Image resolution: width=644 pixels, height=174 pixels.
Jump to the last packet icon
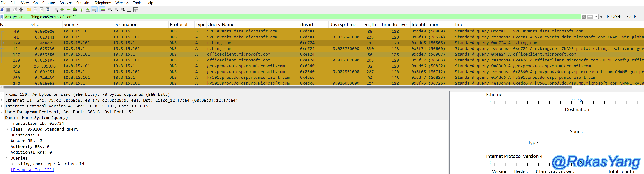88,10
